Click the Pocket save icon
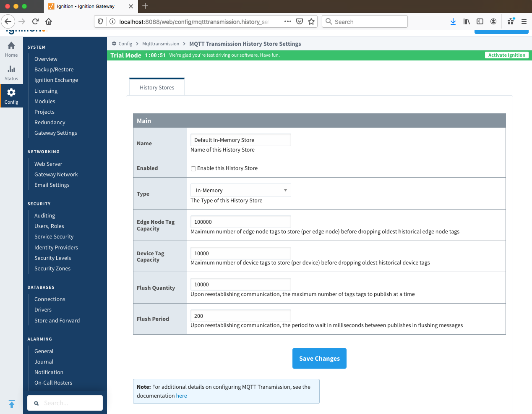Screen dimensions: 532x414 point(300,21)
